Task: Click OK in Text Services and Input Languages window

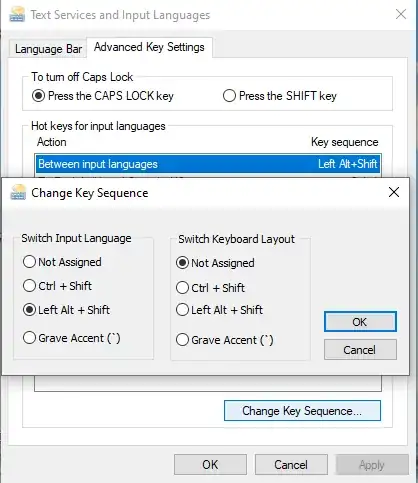Action: point(210,465)
